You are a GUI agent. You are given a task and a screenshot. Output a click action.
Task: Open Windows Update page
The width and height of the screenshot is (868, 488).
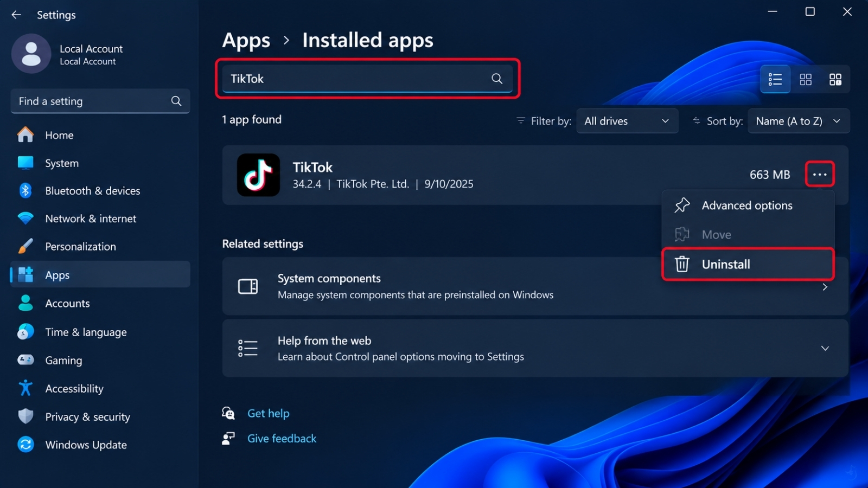pyautogui.click(x=100, y=445)
